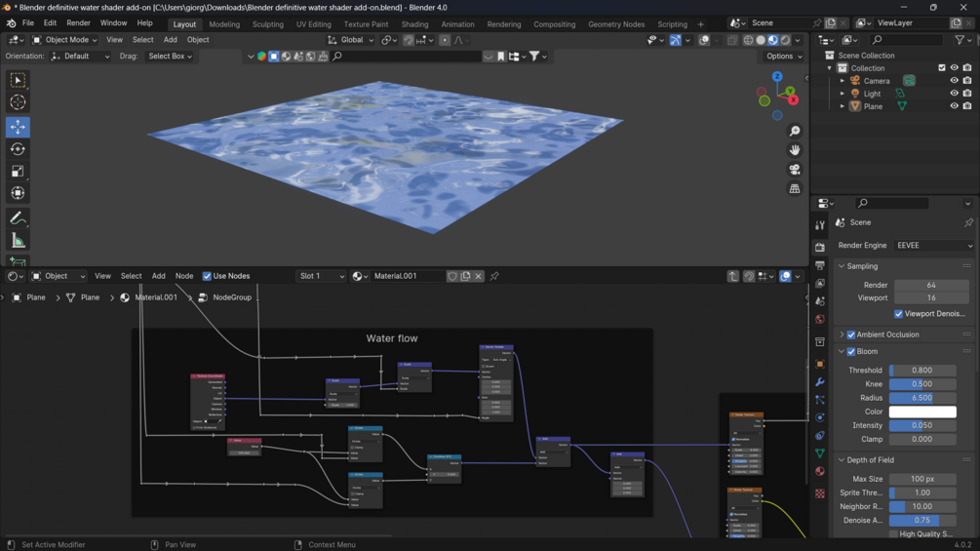Click the pin icon next to Material.001
Image resolution: width=980 pixels, height=551 pixels.
pos(494,276)
